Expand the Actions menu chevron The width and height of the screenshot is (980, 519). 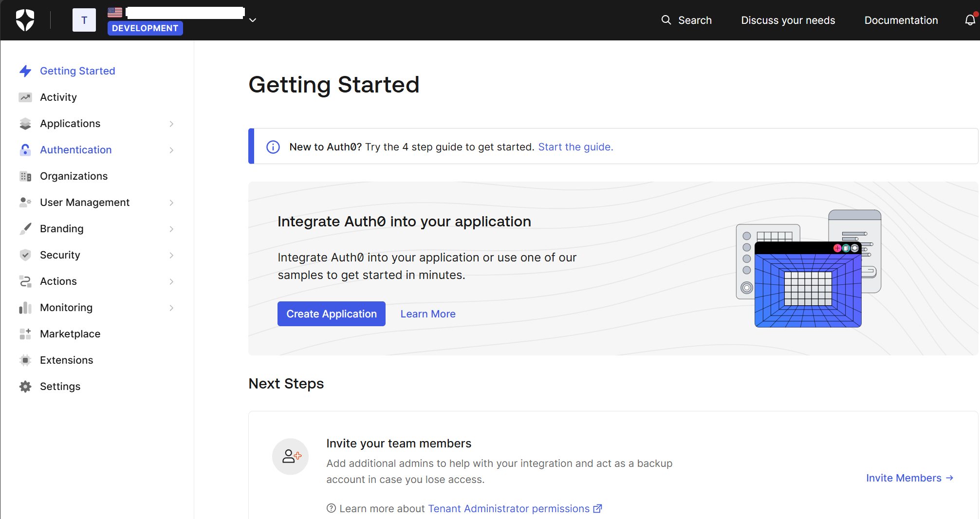click(171, 281)
